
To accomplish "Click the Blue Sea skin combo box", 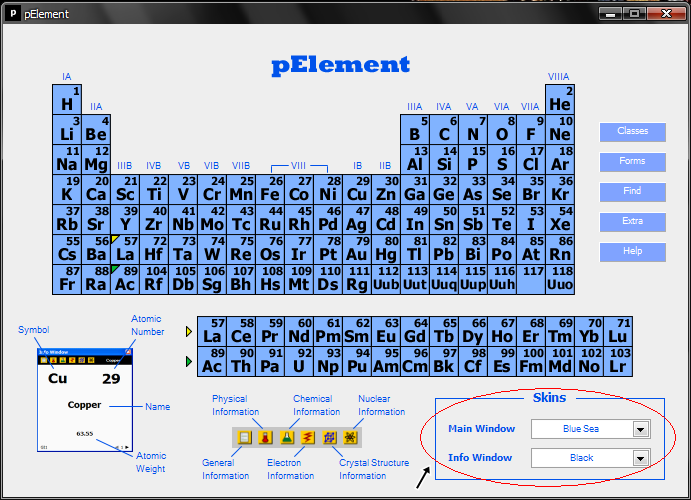I will pyautogui.click(x=580, y=429).
